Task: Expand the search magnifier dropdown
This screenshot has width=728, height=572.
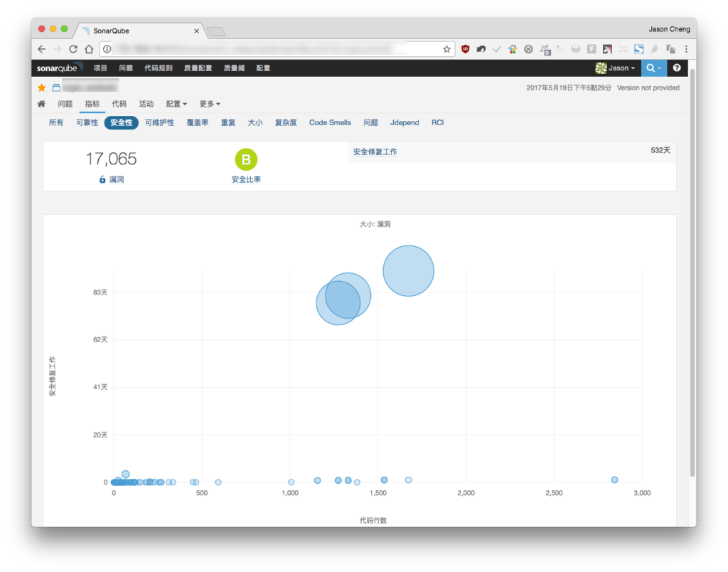Action: [654, 68]
